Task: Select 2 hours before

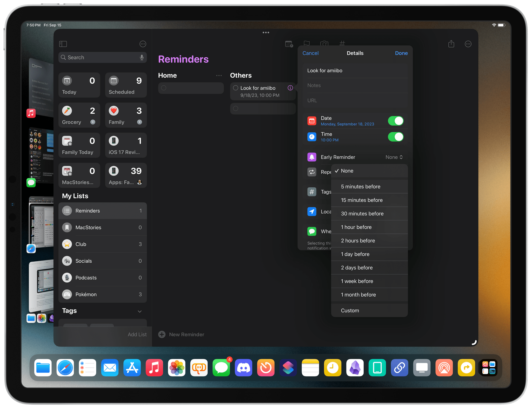Action: pos(369,241)
